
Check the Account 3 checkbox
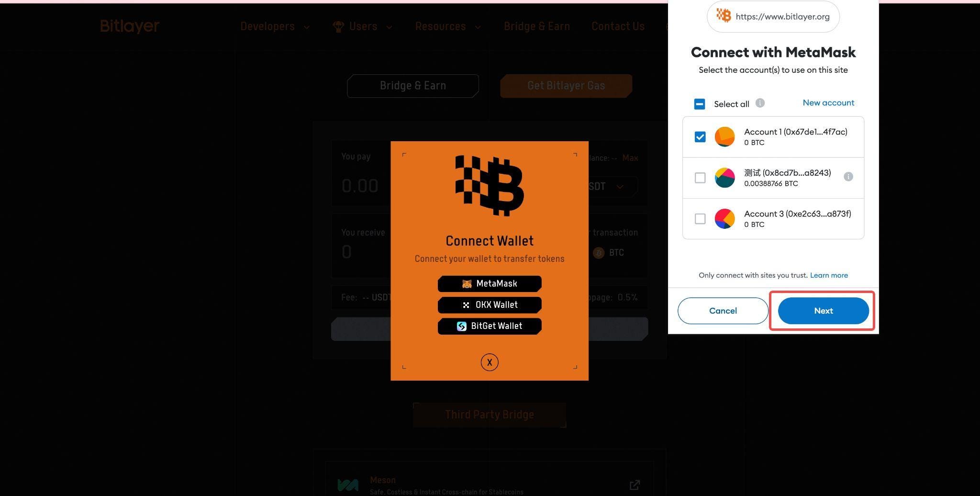(x=700, y=219)
